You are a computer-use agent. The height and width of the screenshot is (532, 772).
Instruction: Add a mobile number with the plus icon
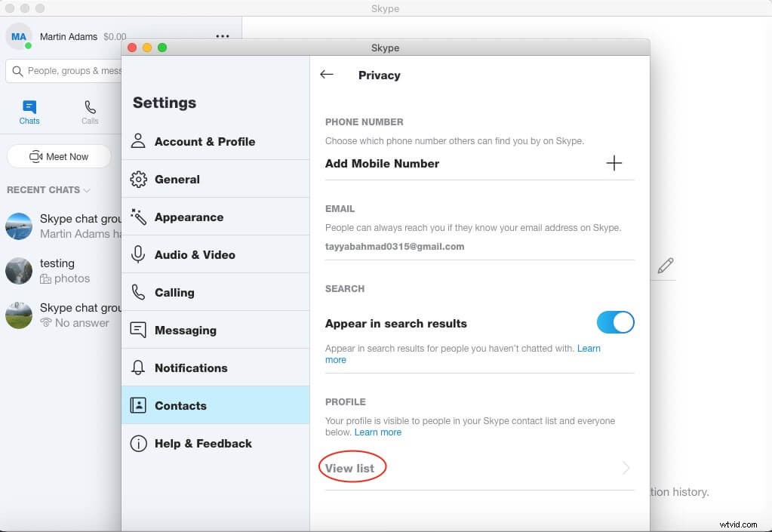point(614,163)
